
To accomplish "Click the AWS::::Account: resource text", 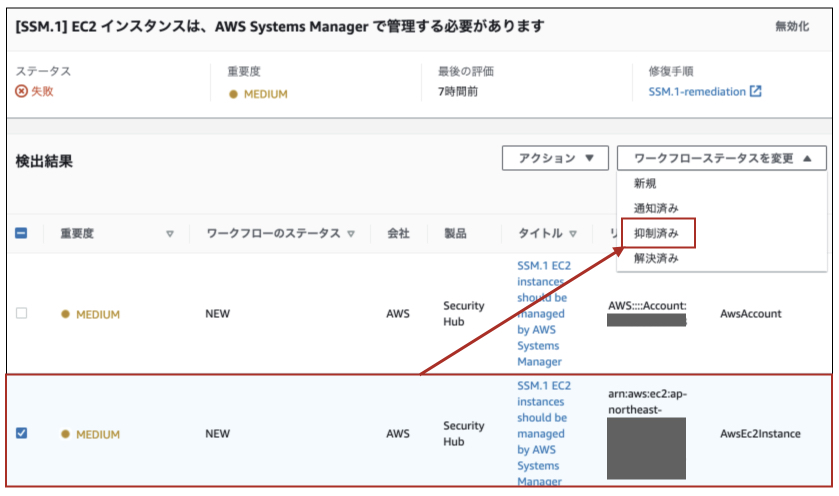I will click(647, 306).
